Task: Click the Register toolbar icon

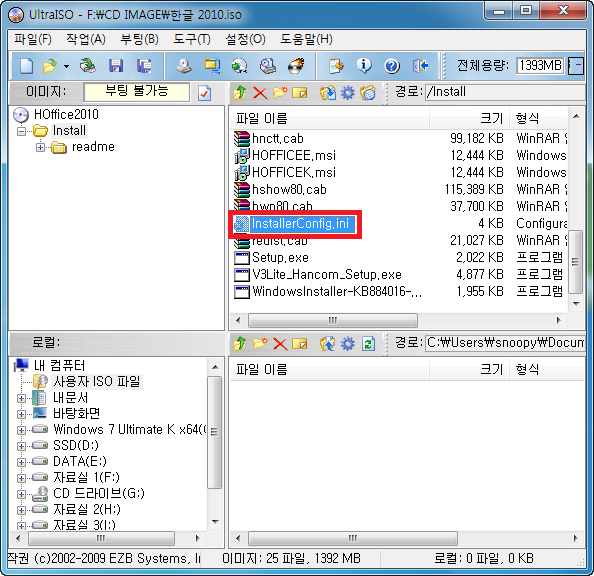Action: click(336, 66)
